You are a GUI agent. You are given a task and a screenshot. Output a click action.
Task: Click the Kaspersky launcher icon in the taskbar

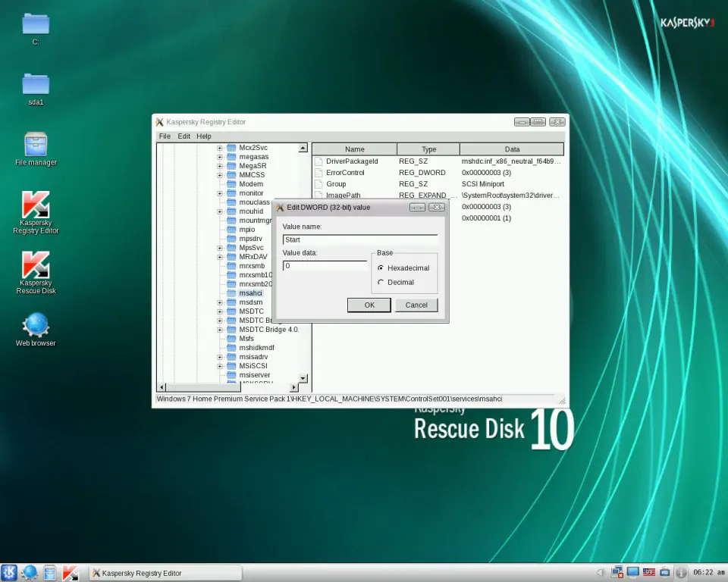tap(70, 573)
